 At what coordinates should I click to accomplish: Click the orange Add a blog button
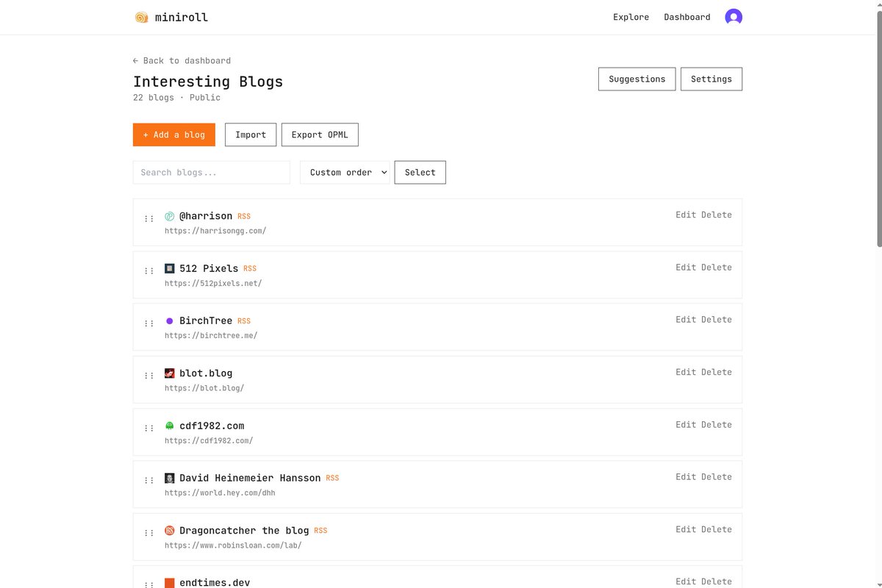pos(174,135)
